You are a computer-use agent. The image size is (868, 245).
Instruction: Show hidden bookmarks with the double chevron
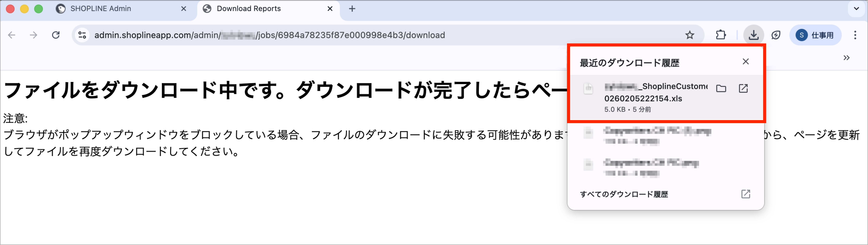[846, 58]
